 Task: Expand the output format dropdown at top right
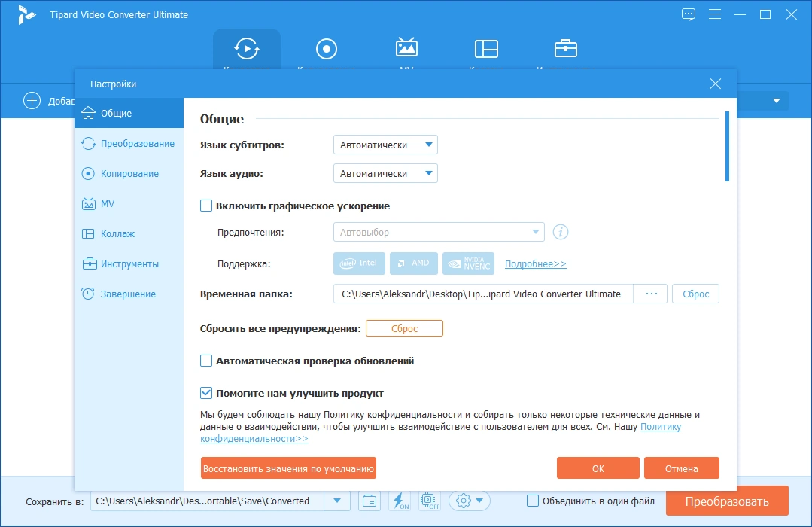click(777, 101)
